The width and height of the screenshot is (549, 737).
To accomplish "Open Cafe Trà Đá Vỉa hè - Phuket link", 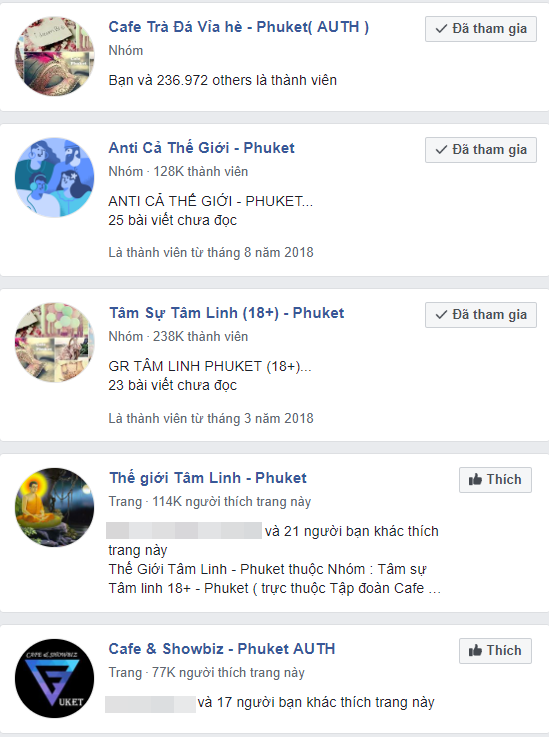I will 238,27.
